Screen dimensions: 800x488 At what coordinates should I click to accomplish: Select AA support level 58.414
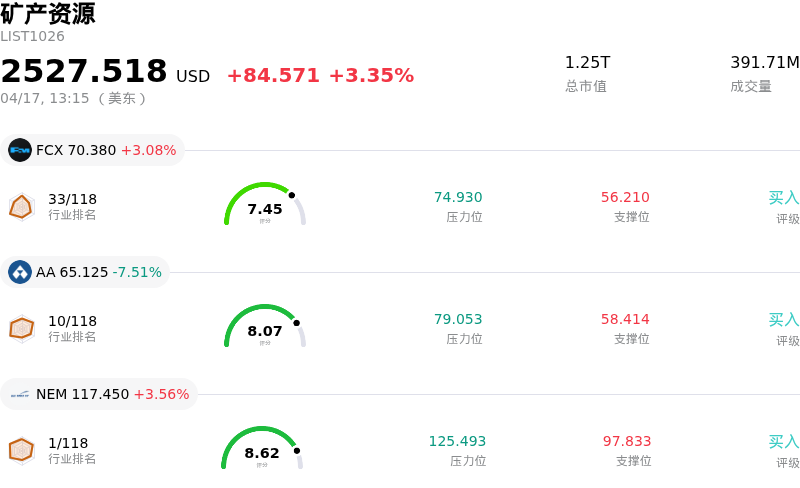pyautogui.click(x=625, y=320)
